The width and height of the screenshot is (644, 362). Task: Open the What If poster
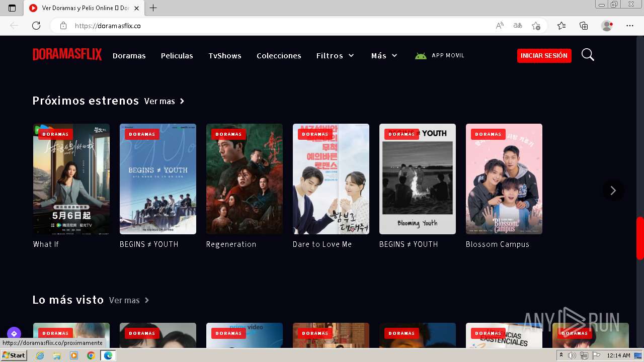(x=71, y=179)
